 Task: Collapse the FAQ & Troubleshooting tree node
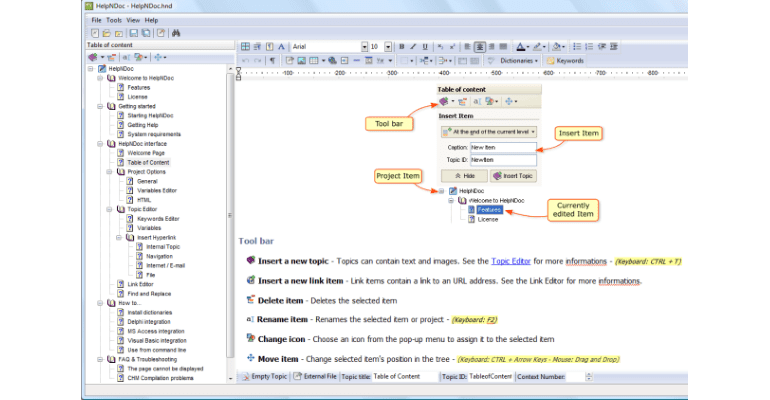tap(100, 359)
